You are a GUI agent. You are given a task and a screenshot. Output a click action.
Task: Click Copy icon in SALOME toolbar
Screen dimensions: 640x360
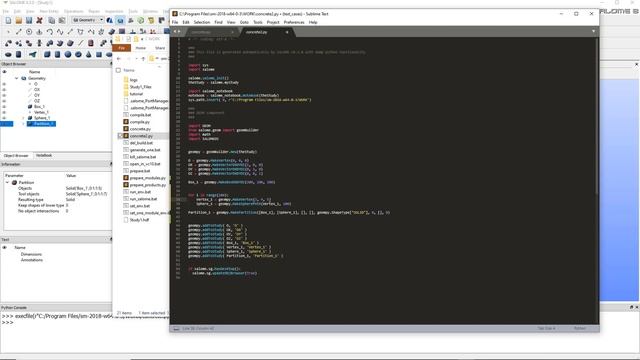click(51, 20)
